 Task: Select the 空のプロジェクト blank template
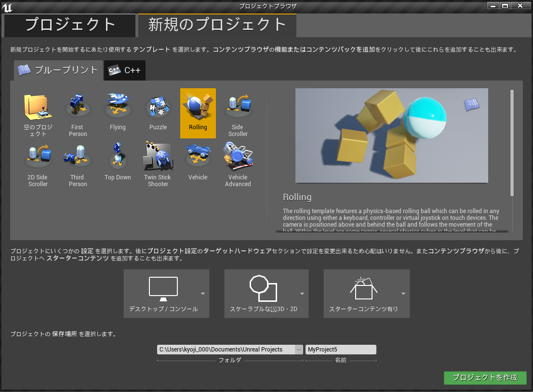(38, 107)
